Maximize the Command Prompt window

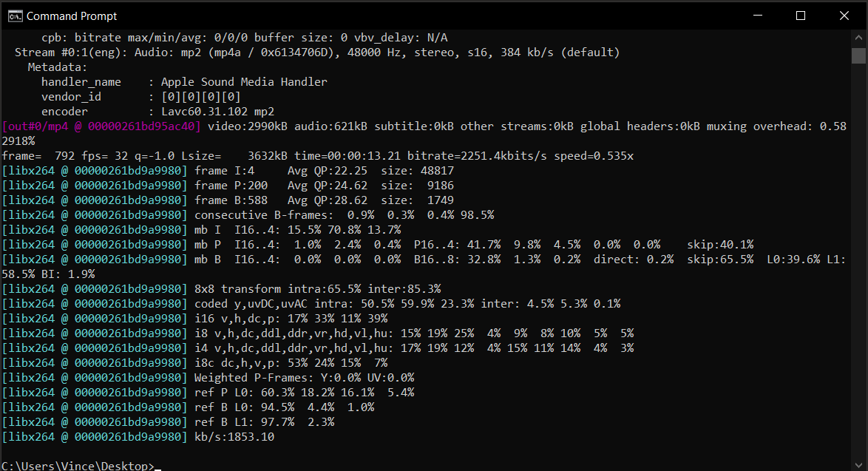[x=801, y=15]
